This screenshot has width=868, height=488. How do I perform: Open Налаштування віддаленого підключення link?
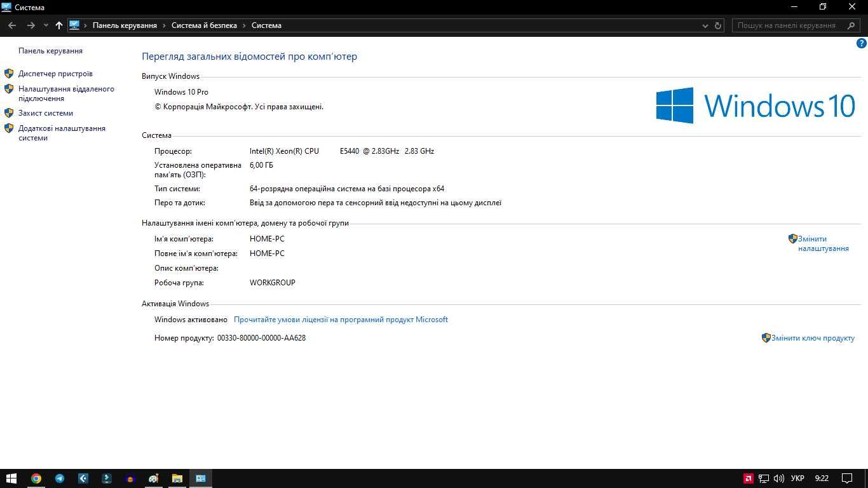pyautogui.click(x=66, y=93)
